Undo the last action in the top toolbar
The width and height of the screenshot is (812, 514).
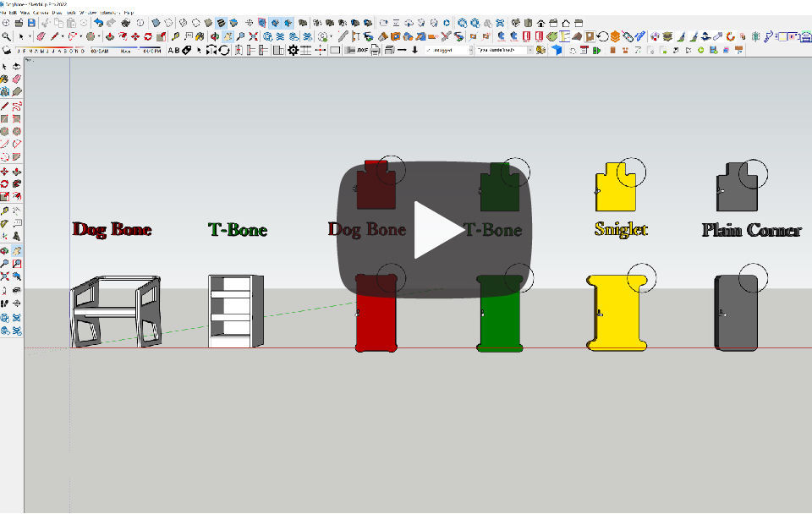pyautogui.click(x=98, y=24)
